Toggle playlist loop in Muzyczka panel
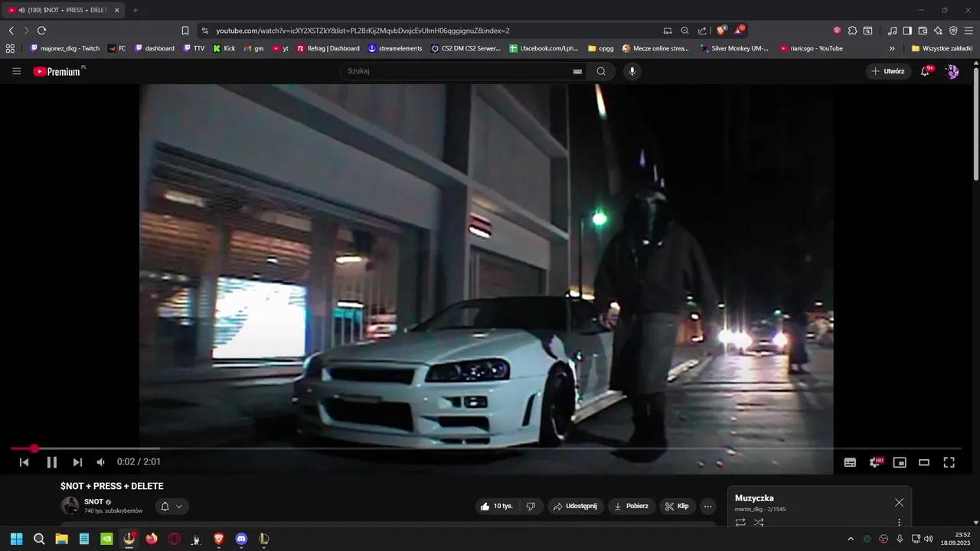This screenshot has height=551, width=980. (x=740, y=523)
